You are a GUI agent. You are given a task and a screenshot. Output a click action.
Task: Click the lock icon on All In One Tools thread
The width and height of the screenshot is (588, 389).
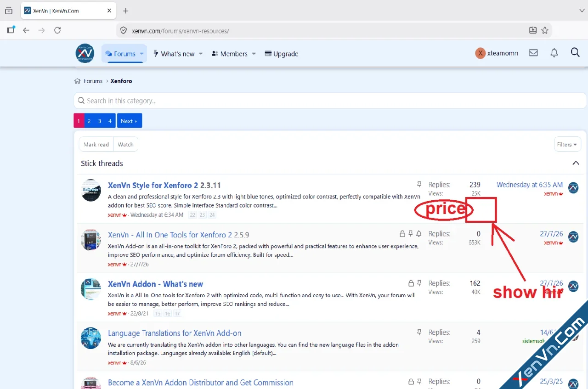tap(402, 233)
